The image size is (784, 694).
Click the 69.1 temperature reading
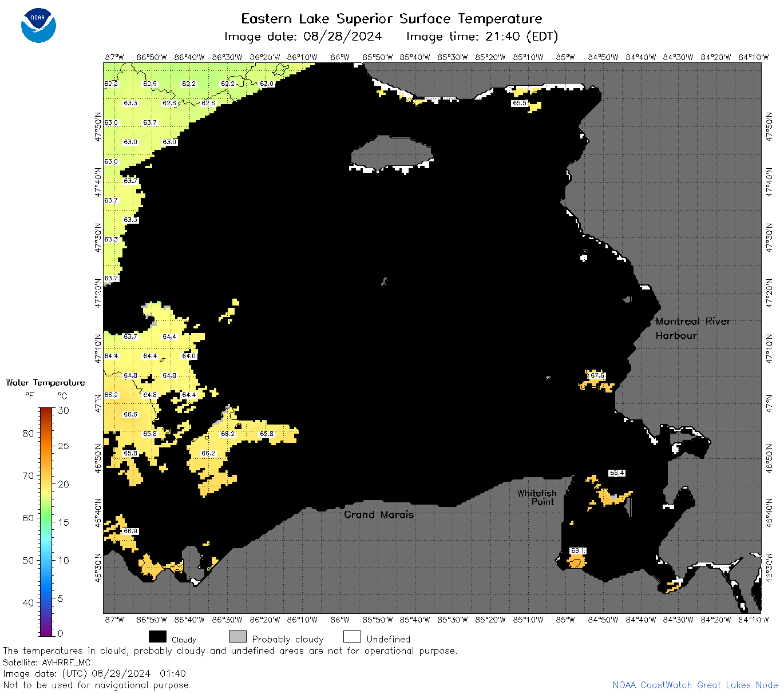tap(578, 551)
